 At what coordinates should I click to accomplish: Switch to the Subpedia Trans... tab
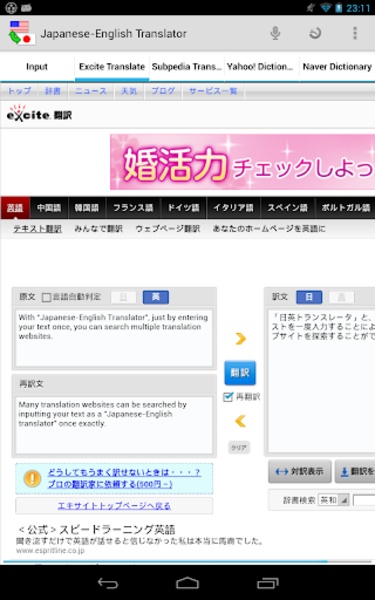click(187, 67)
